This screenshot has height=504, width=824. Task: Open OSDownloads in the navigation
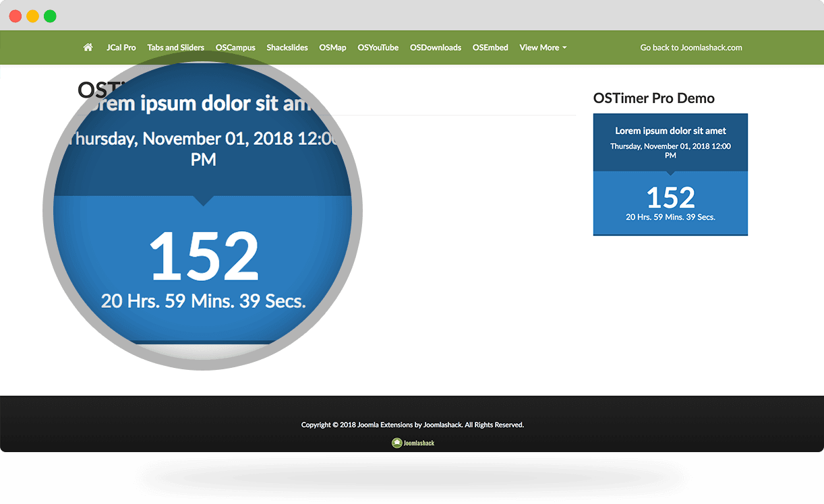[x=436, y=48]
